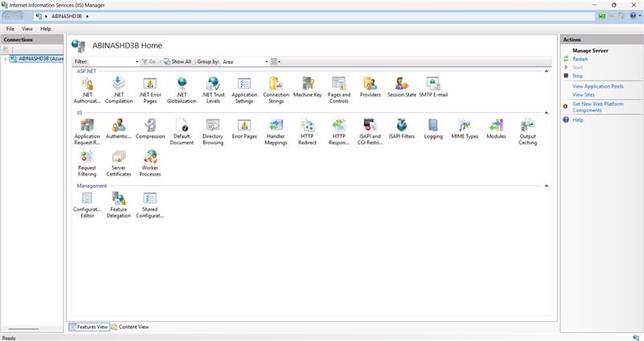Switch to Features View tab
This screenshot has height=341, width=644.
tap(89, 326)
